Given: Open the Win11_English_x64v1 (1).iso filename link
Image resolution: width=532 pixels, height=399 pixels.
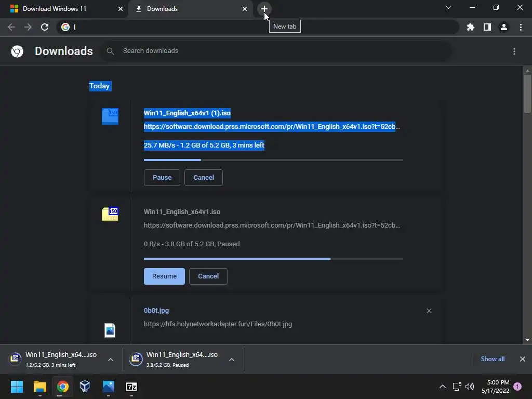Looking at the screenshot, I should coord(187,113).
